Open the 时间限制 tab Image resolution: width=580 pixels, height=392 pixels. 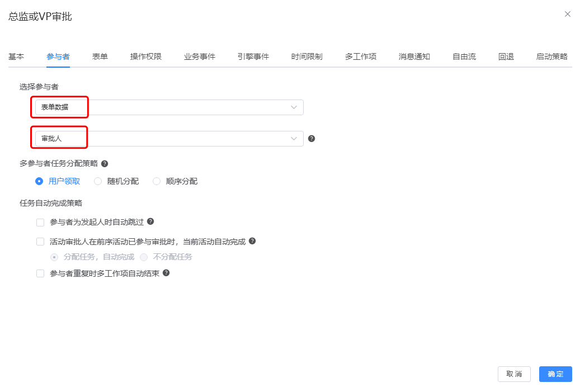click(x=306, y=56)
